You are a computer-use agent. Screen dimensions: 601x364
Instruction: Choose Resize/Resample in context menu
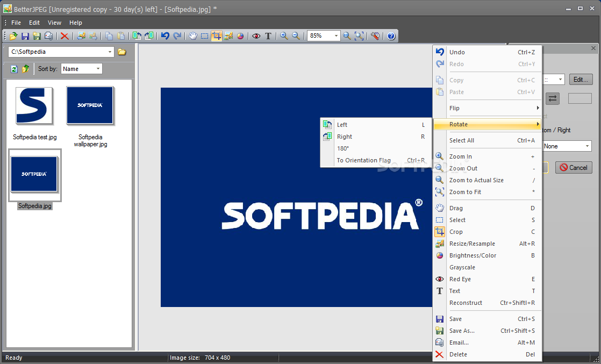coord(487,244)
